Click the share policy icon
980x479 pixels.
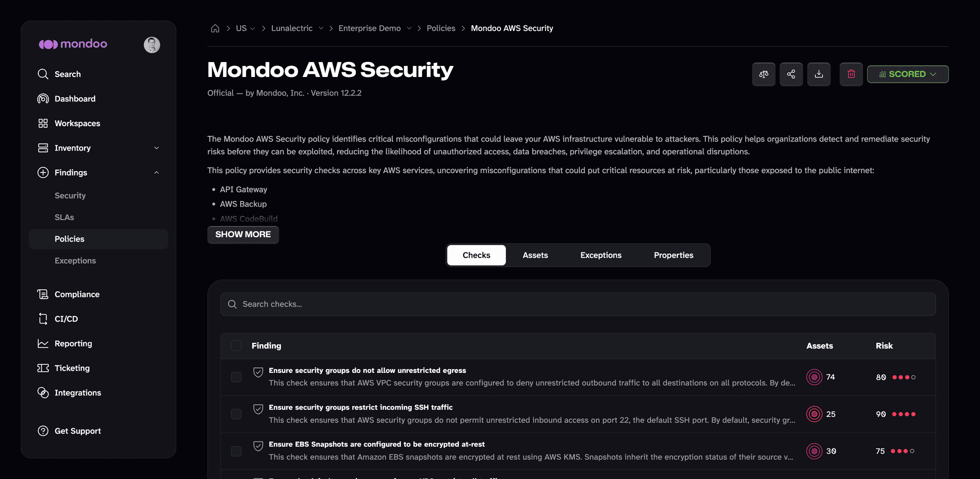coord(791,74)
